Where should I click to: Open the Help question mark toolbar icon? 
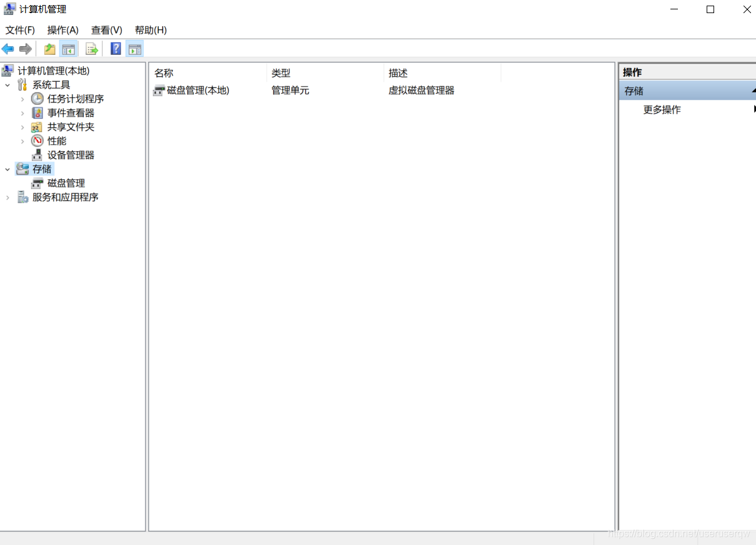click(116, 49)
